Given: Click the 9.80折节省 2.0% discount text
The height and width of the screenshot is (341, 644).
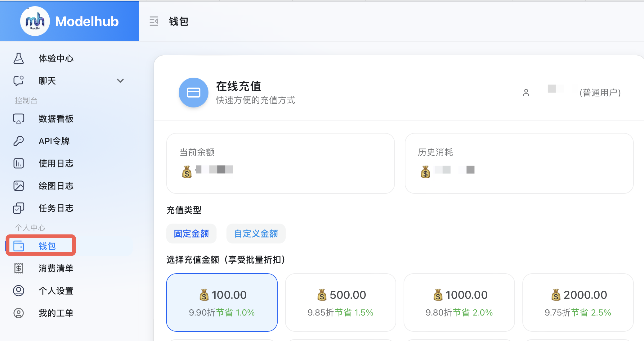Looking at the screenshot, I should 459,312.
